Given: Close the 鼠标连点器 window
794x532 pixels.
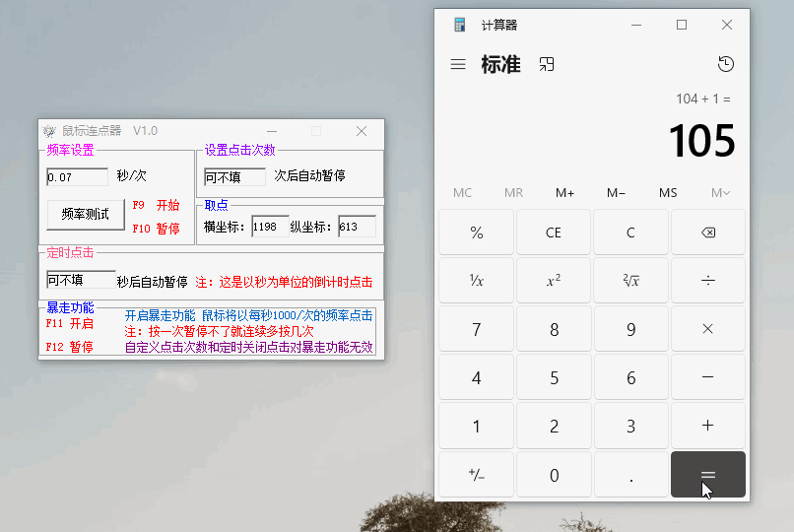Looking at the screenshot, I should pos(362,131).
